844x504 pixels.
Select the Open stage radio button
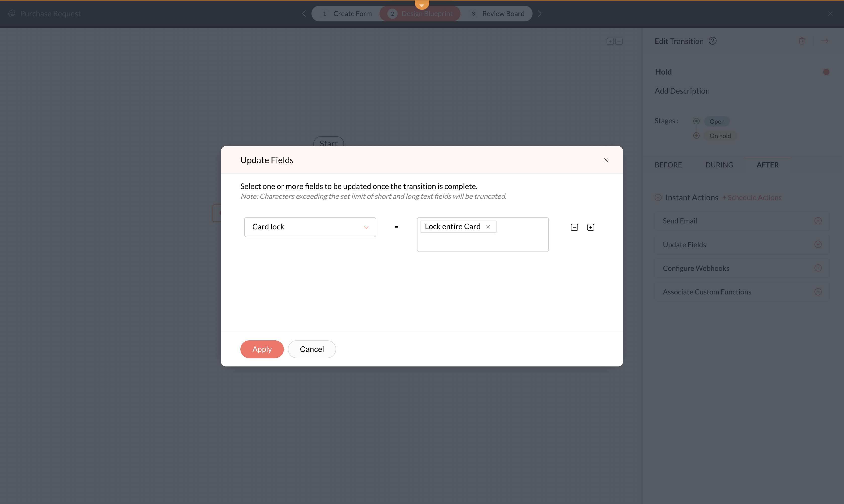coord(696,121)
